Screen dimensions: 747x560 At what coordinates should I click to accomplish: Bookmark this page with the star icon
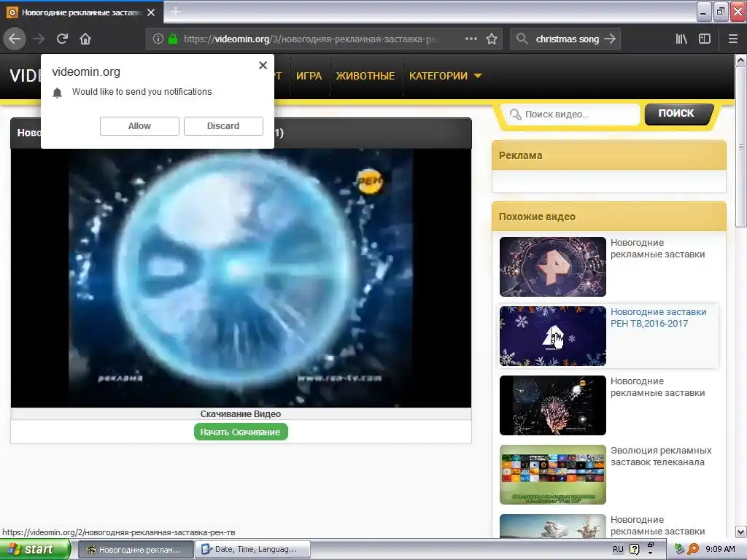[492, 39]
